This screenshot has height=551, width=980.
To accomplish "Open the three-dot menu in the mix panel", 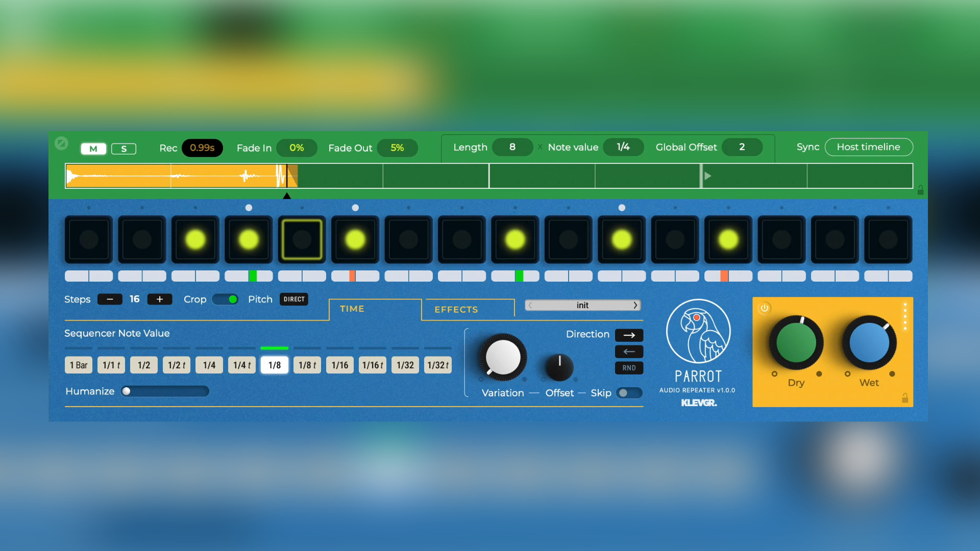I will point(905,316).
